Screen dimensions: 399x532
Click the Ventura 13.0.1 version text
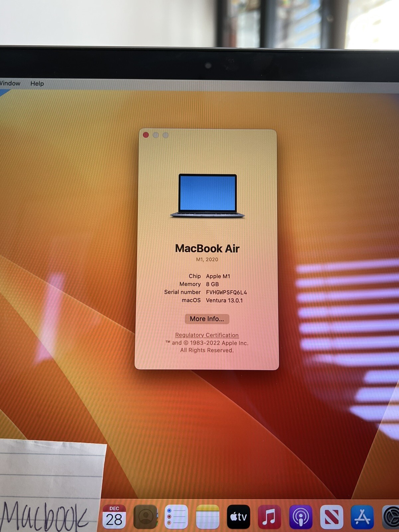(224, 300)
